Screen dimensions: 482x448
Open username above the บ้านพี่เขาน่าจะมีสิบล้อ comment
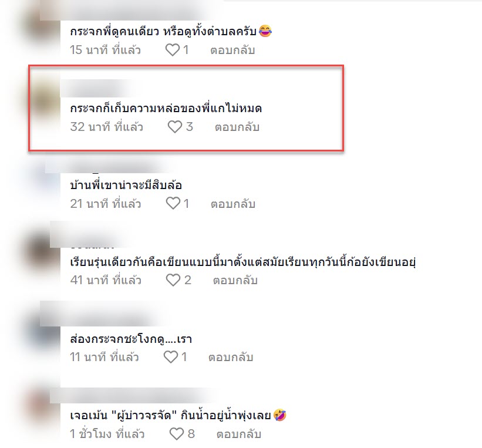coord(110,167)
